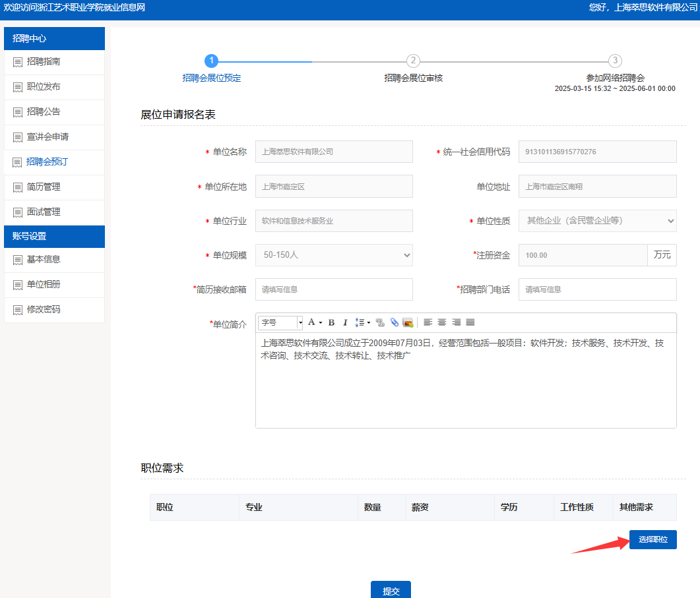Image resolution: width=700 pixels, height=598 pixels.
Task: Toggle bold formatting in editor
Action: tap(331, 322)
